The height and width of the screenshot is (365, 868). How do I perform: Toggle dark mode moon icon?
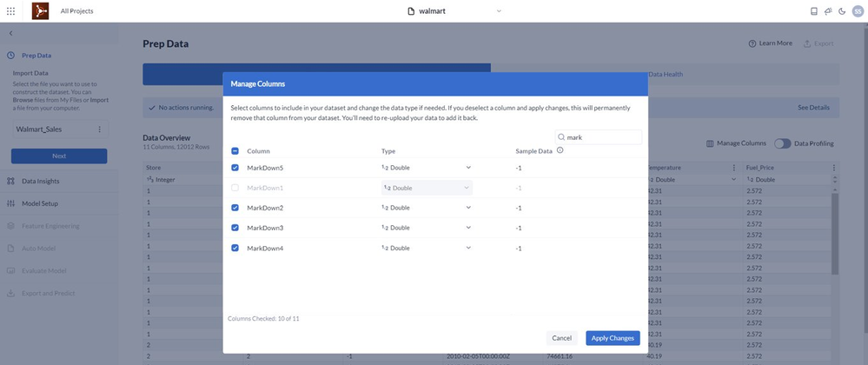click(x=842, y=11)
